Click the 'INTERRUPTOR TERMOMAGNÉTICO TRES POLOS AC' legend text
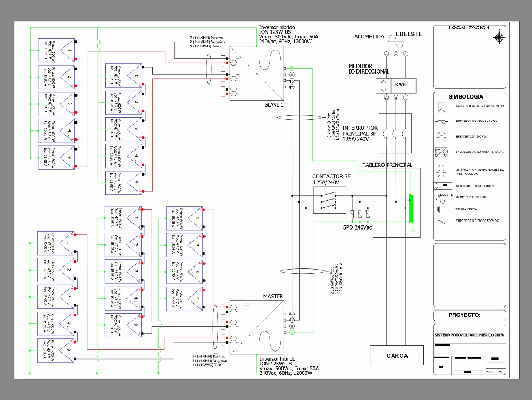Image resolution: width=532 pixels, height=400 pixels. point(480,172)
